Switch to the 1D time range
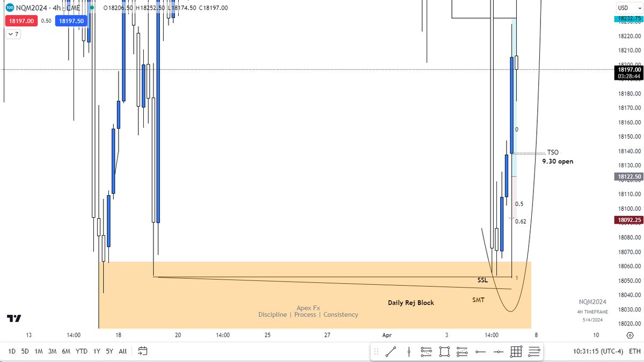Screen dimensions: 644x362 [x=11, y=351]
